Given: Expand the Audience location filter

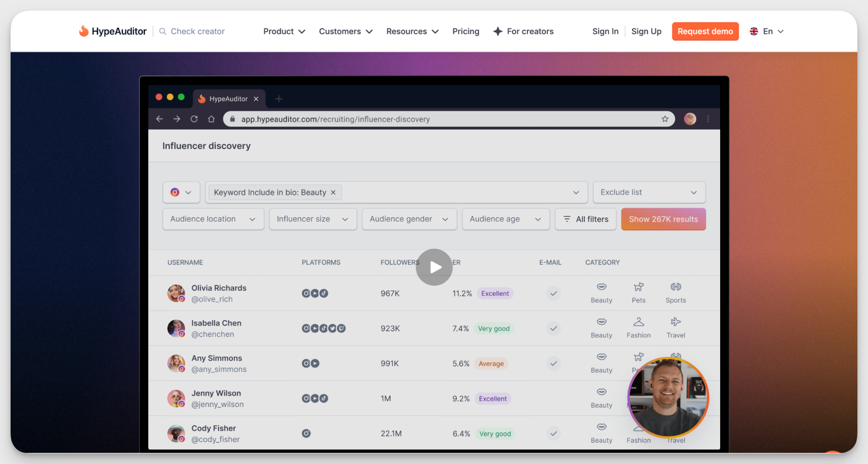Looking at the screenshot, I should pyautogui.click(x=213, y=219).
